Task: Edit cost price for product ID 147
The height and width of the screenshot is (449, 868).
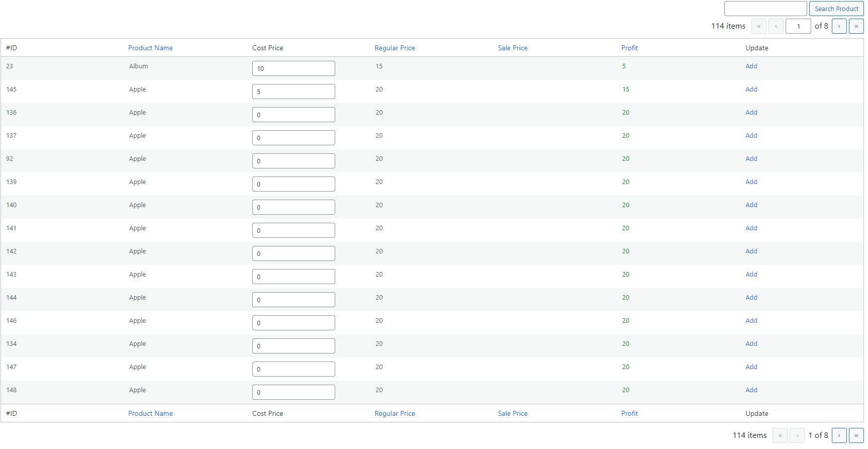Action: 294,369
